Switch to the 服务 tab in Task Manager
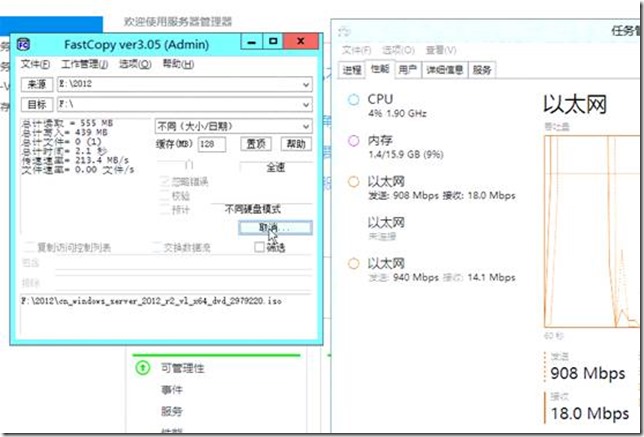The width and height of the screenshot is (644, 437). tap(482, 70)
